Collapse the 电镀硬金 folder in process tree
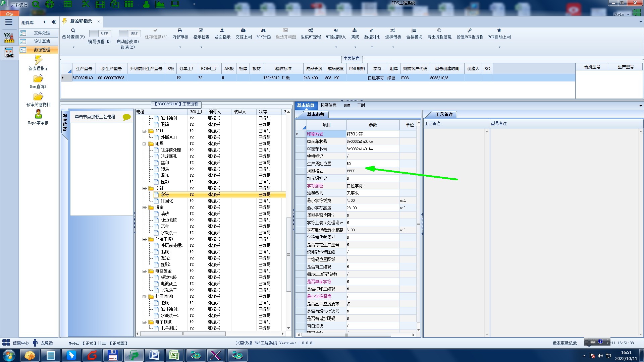 (144, 271)
